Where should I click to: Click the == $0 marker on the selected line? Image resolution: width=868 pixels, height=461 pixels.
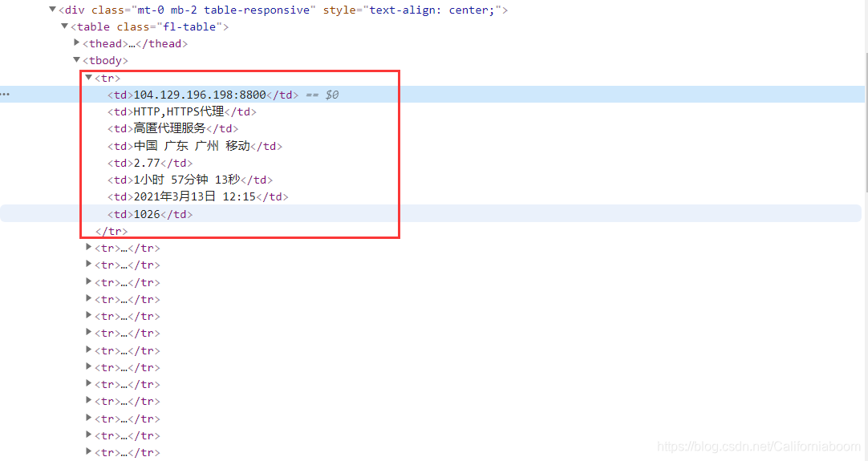[x=322, y=95]
